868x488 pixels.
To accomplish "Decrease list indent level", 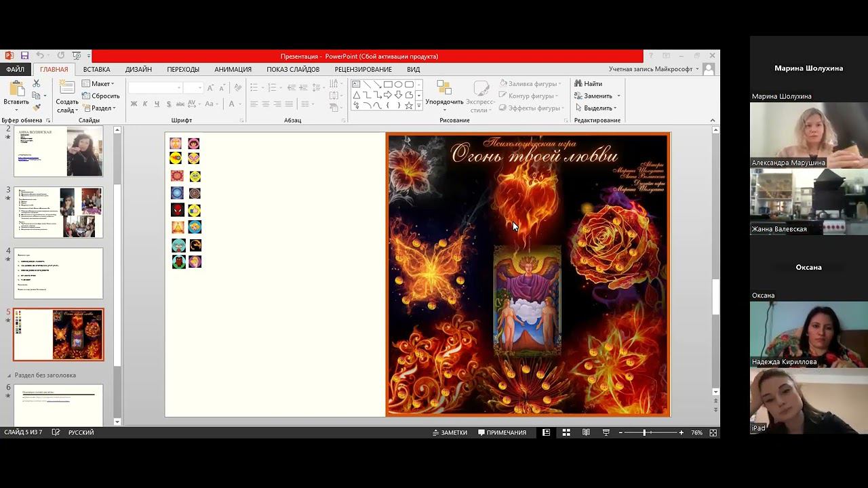I will click(x=292, y=87).
